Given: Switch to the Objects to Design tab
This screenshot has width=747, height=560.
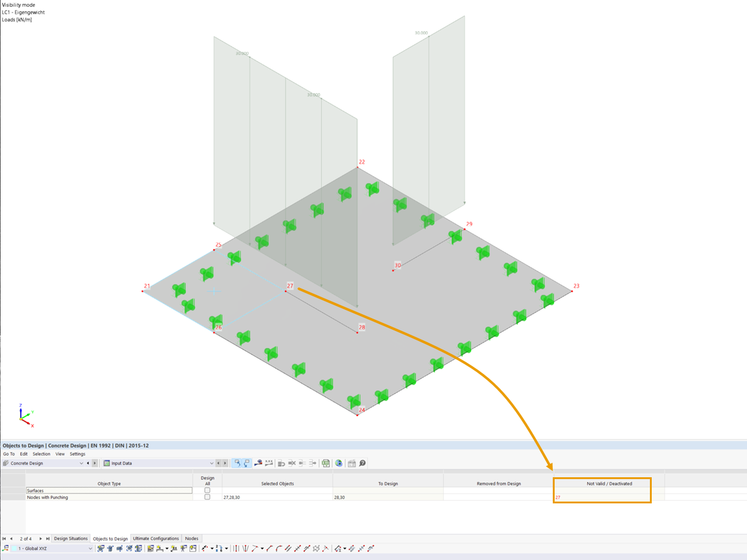Looking at the screenshot, I should [110, 538].
